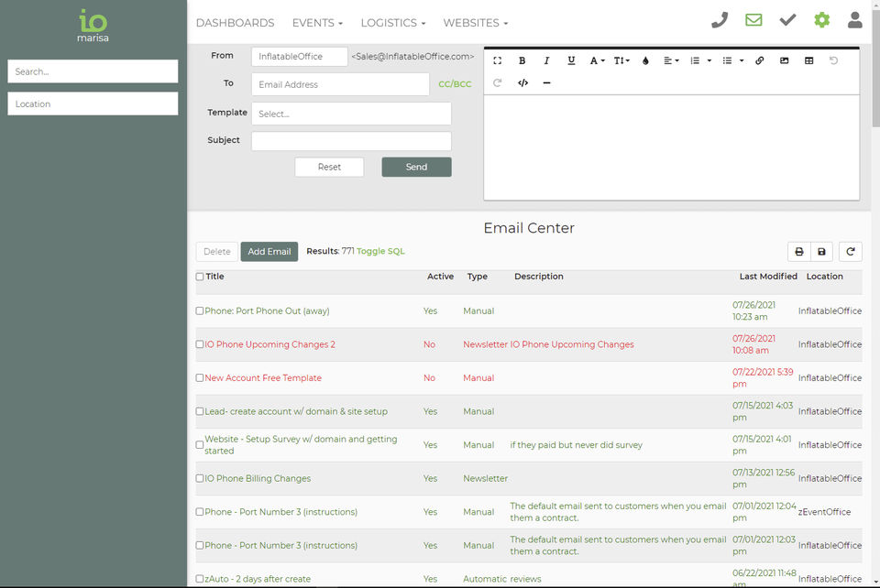Click the phone handset icon in header
This screenshot has height=588, width=880.
click(720, 20)
